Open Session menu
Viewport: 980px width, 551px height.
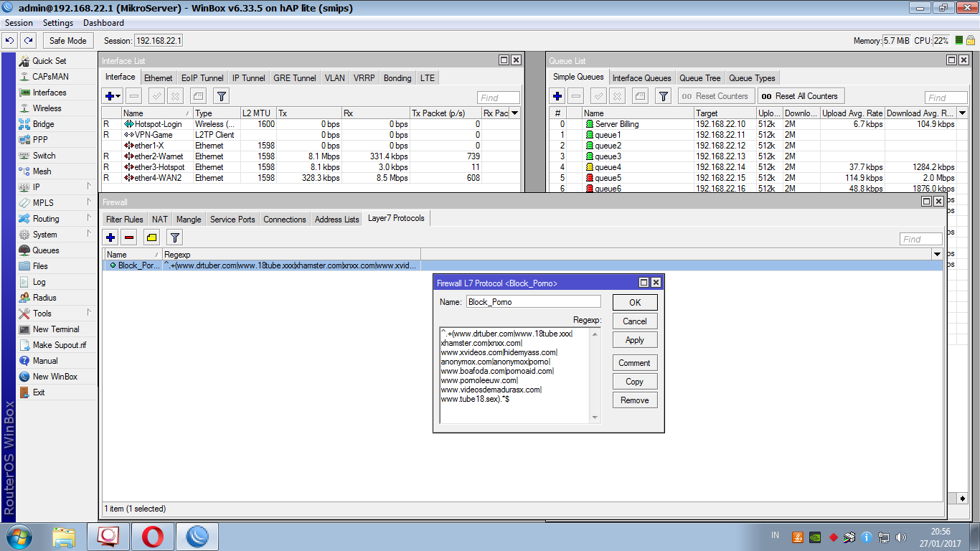pyautogui.click(x=19, y=23)
